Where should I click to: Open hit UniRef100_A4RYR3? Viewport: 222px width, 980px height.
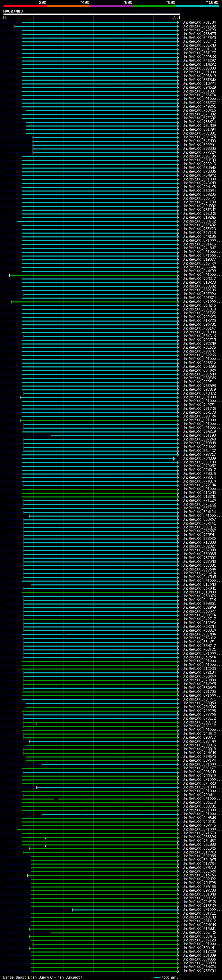point(199,30)
